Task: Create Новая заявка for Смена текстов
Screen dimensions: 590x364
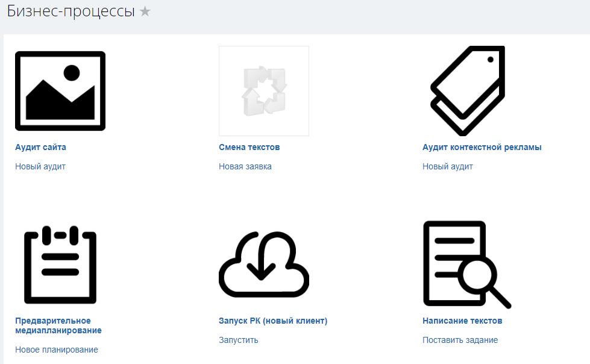Action: coord(245,166)
